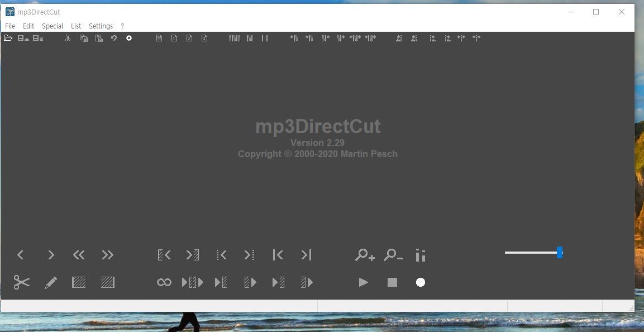Click the save disk icon with waveform
The width and height of the screenshot is (644, 332).
coord(23,38)
